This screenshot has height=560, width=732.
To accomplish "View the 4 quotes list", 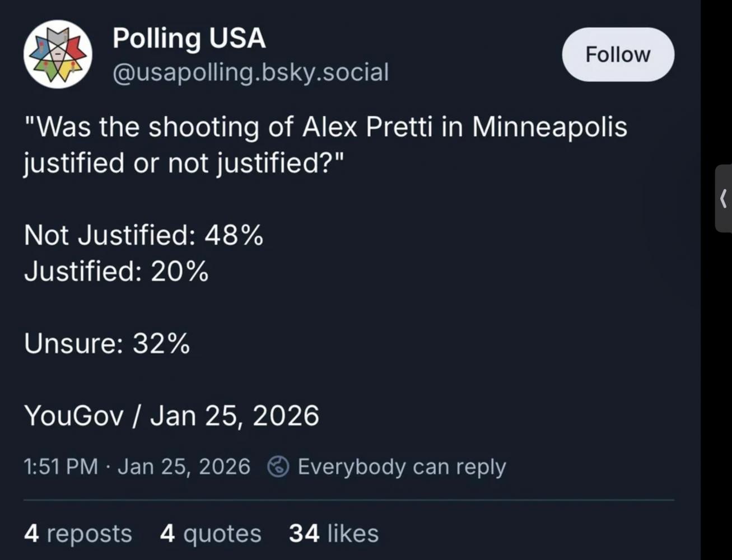I will (x=210, y=533).
